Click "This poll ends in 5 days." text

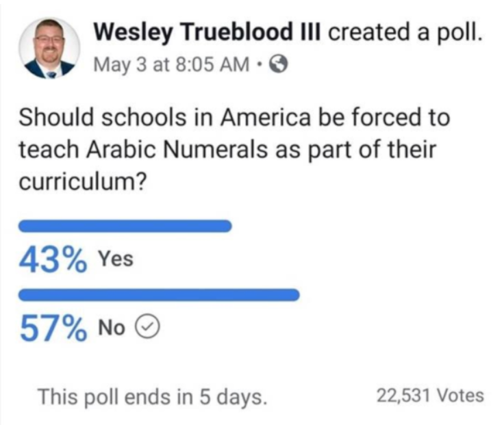coord(151,396)
